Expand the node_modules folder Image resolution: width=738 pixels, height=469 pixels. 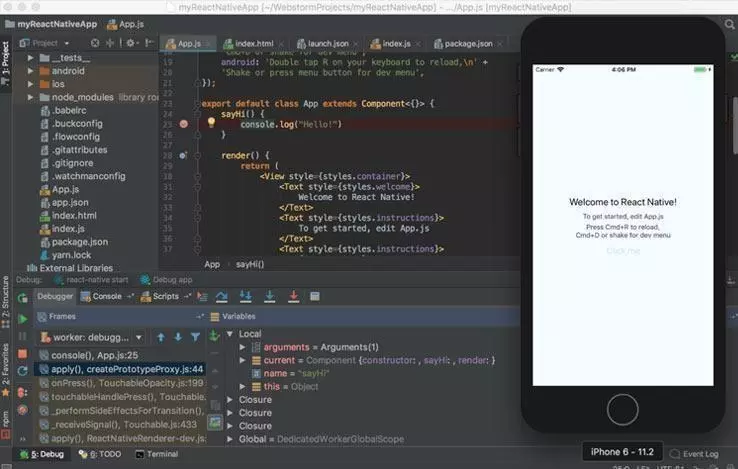(30, 97)
